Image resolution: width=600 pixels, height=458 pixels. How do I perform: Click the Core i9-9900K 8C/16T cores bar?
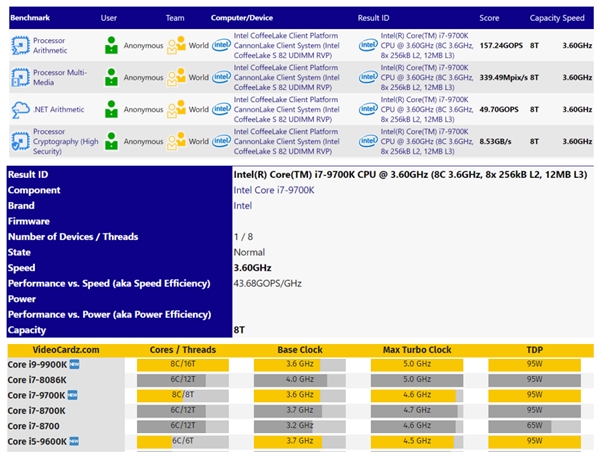[181, 365]
